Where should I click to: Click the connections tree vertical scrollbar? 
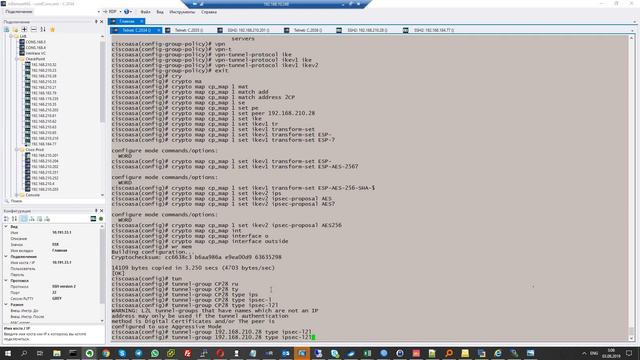(102, 116)
